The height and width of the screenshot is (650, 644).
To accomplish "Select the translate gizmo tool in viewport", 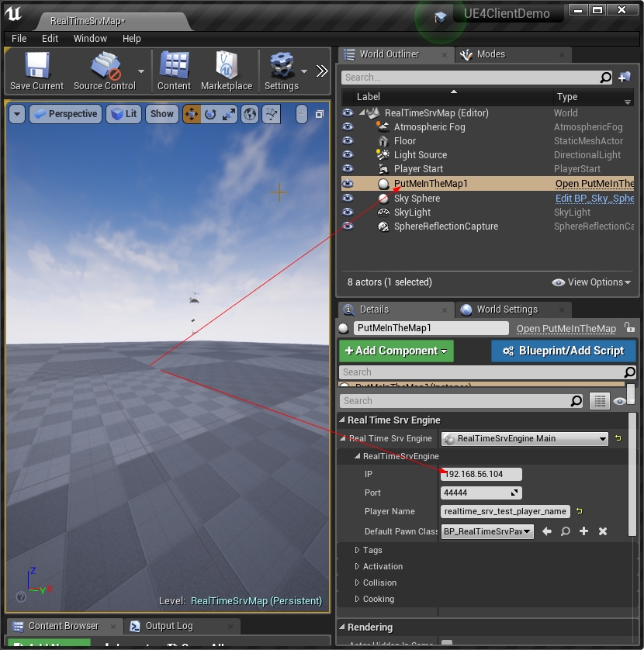I will tap(192, 114).
